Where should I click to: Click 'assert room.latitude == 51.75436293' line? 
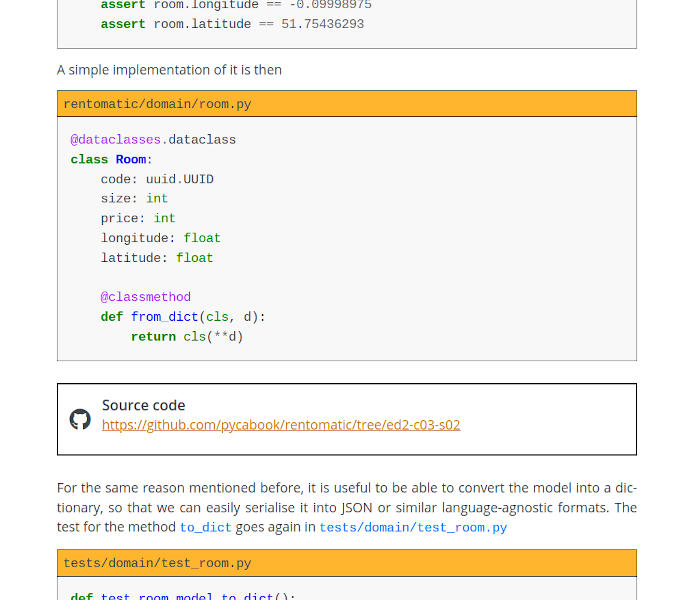[x=232, y=24]
